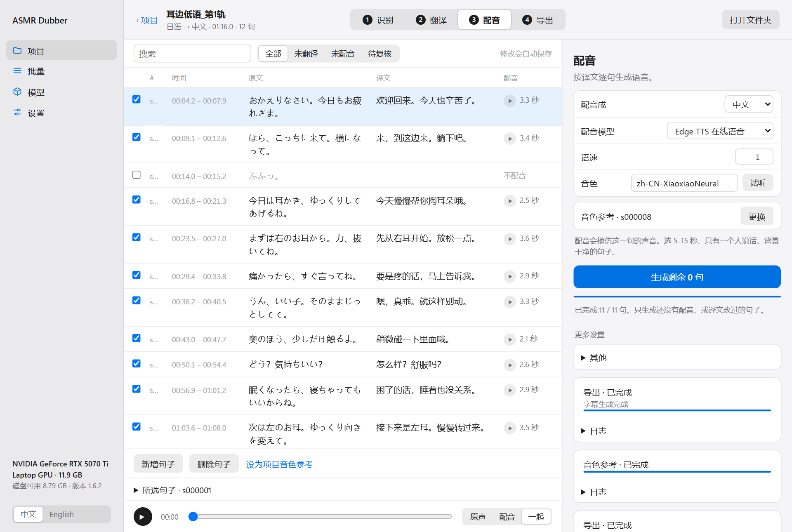Switch to step 2 翻译 tab
This screenshot has width=792, height=532.
[x=431, y=20]
